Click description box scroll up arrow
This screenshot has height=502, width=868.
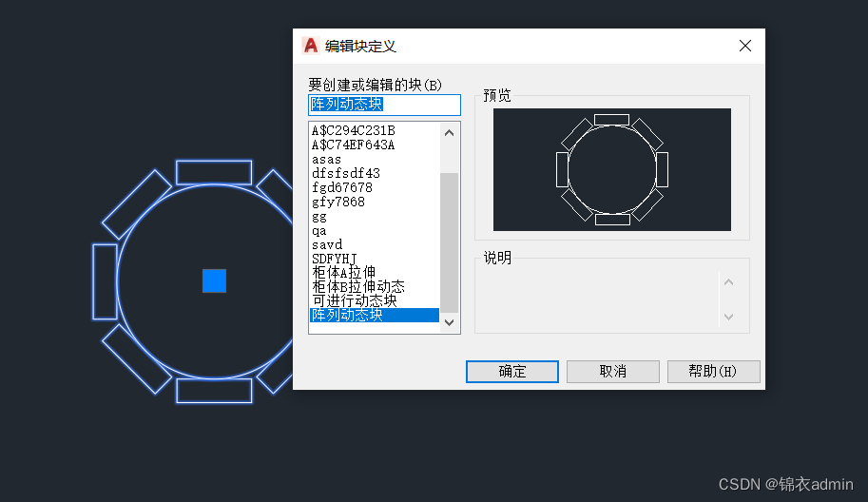pyautogui.click(x=728, y=282)
